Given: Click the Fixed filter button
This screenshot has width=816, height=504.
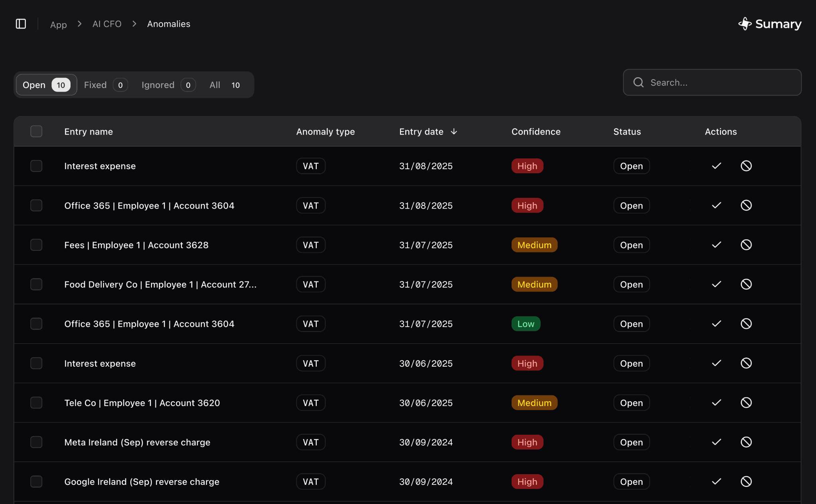Looking at the screenshot, I should (x=95, y=85).
